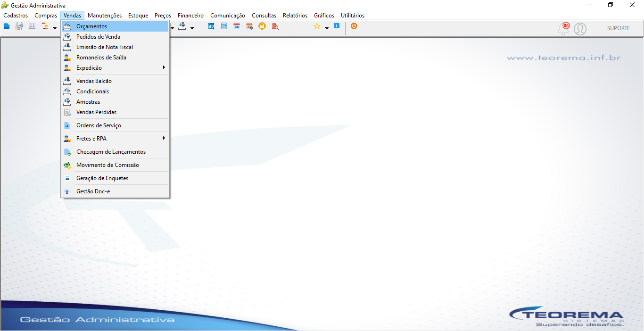
Task: Select Checagem de Lançamentos
Action: 115,152
